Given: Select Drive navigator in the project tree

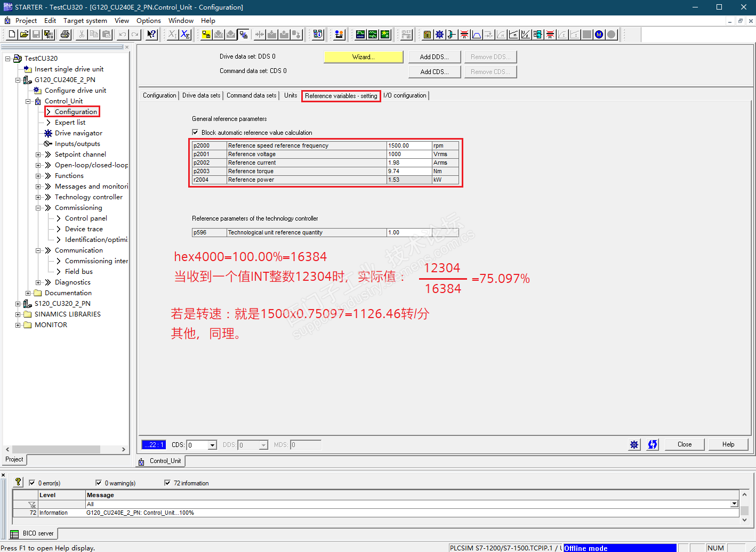Looking at the screenshot, I should tap(78, 133).
